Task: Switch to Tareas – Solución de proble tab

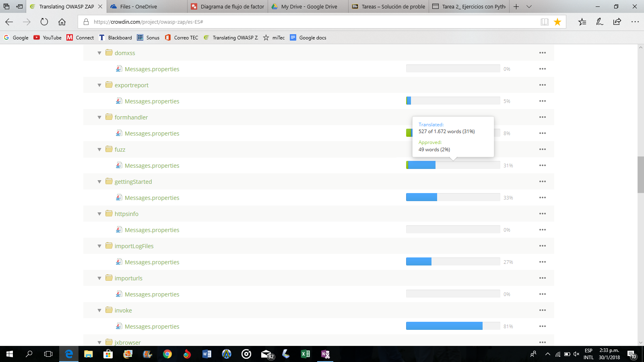Action: click(388, 6)
